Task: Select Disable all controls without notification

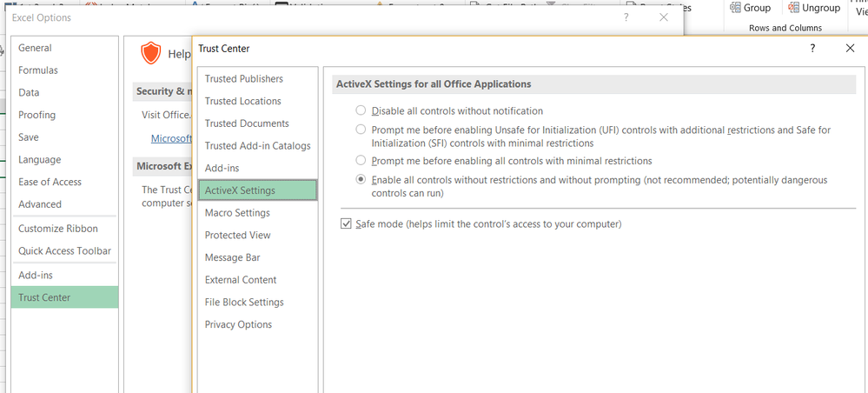Action: pyautogui.click(x=361, y=110)
